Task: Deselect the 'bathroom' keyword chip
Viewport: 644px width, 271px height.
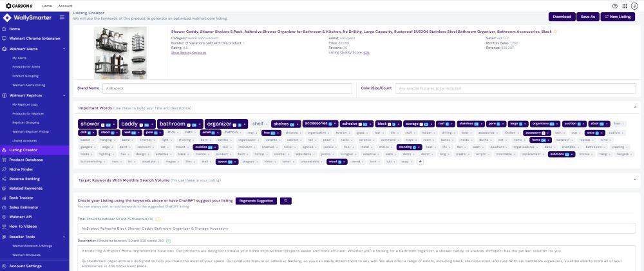Action: (180, 124)
